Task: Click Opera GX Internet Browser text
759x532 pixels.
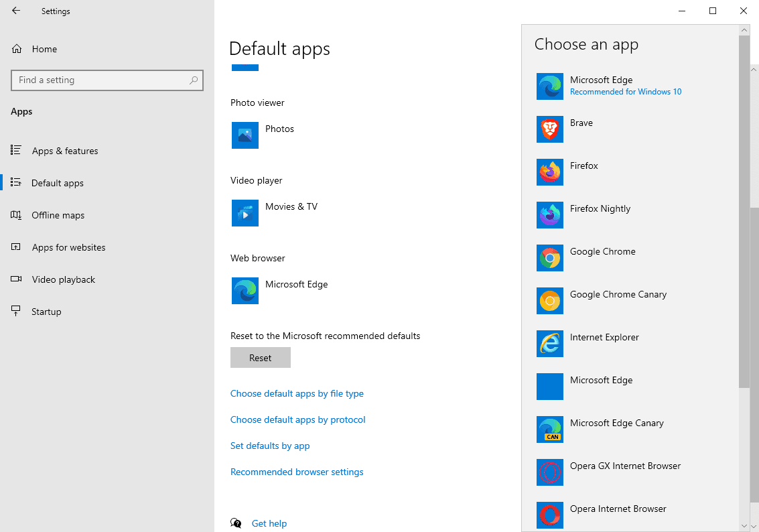Action: coord(625,466)
